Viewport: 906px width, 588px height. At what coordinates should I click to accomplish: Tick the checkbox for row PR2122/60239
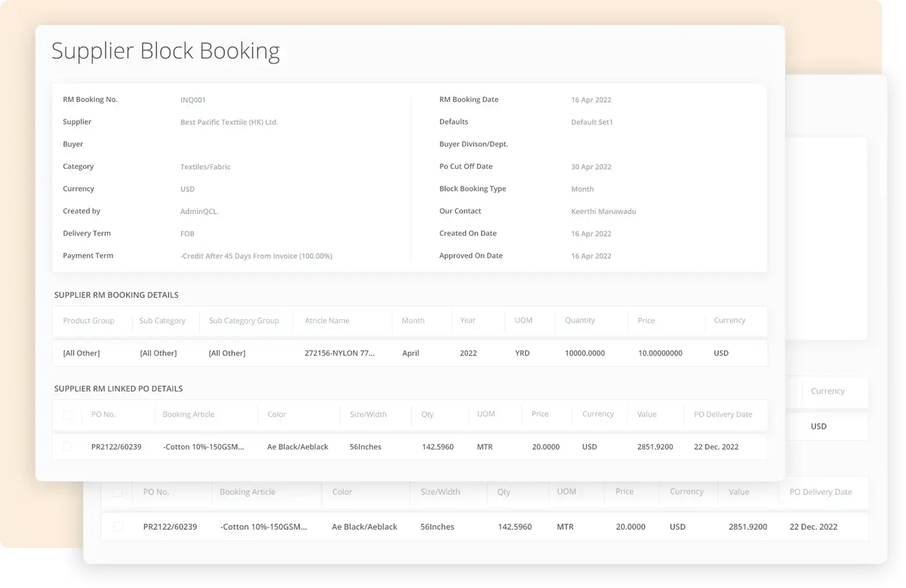pyautogui.click(x=68, y=446)
